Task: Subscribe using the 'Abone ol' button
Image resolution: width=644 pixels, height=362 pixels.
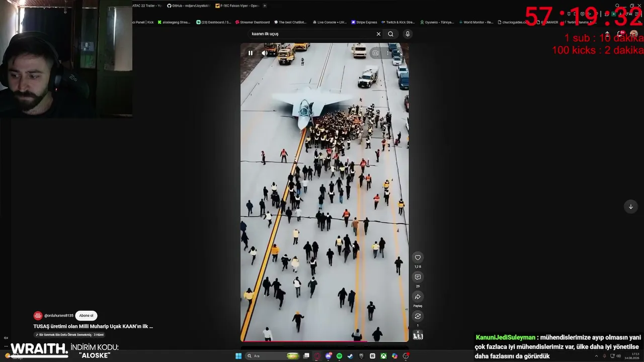Action: coord(86,316)
